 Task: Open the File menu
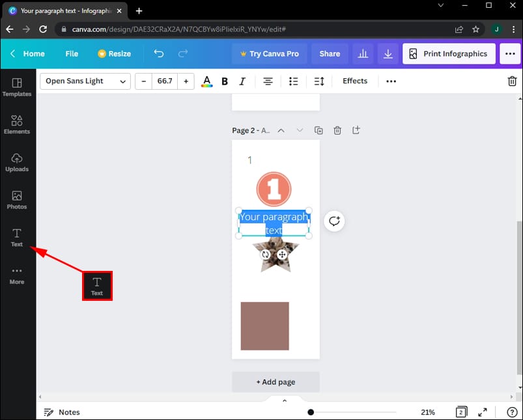pos(72,53)
